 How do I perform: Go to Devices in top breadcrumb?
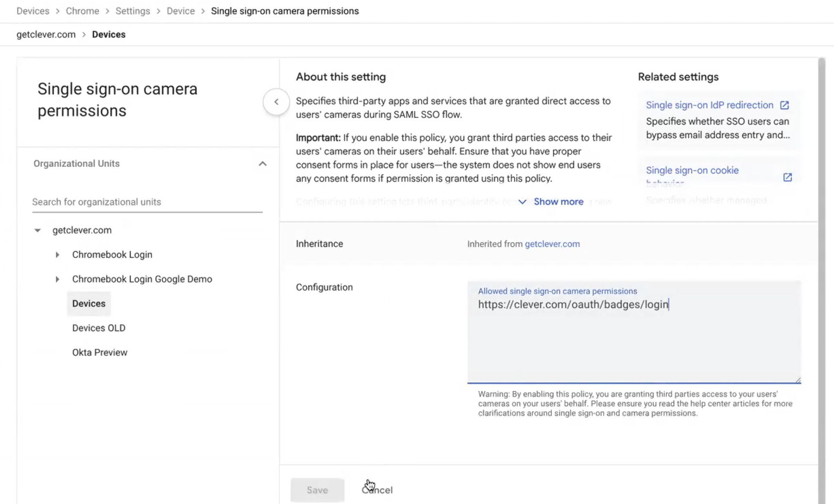click(x=32, y=11)
